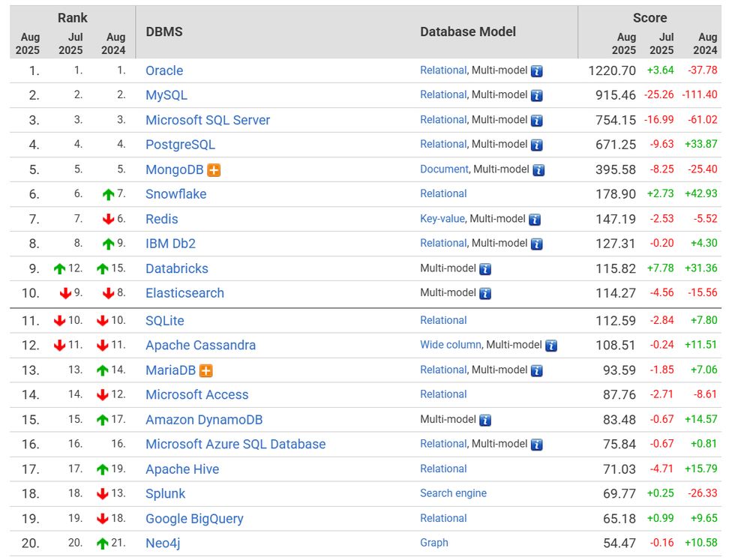
Task: Open the Microsoft SQL Server link
Action: tap(208, 120)
